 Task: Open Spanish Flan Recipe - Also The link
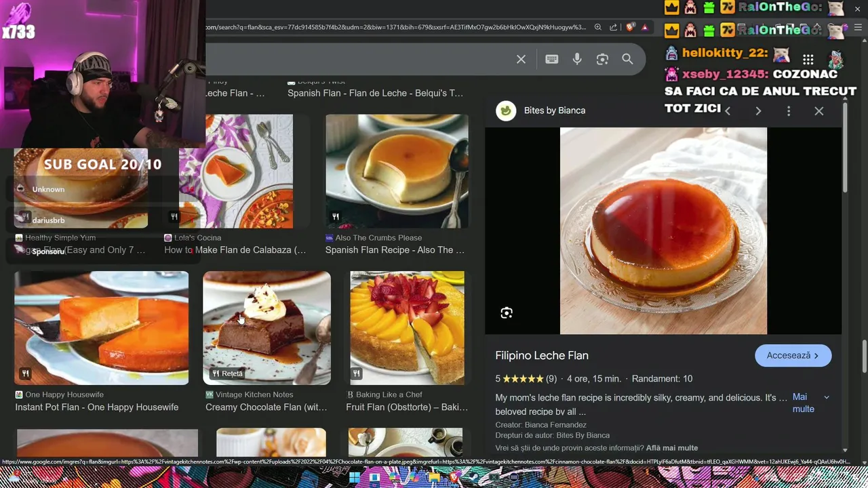pyautogui.click(x=395, y=250)
